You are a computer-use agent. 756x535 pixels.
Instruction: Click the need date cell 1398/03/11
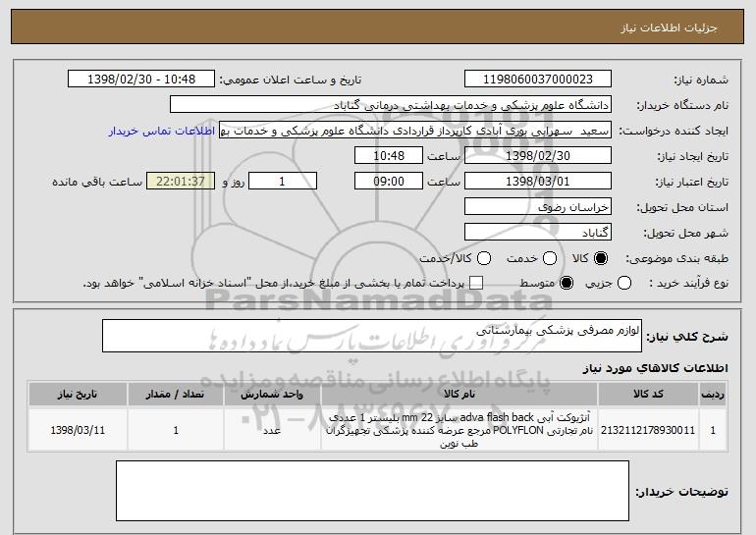click(78, 430)
